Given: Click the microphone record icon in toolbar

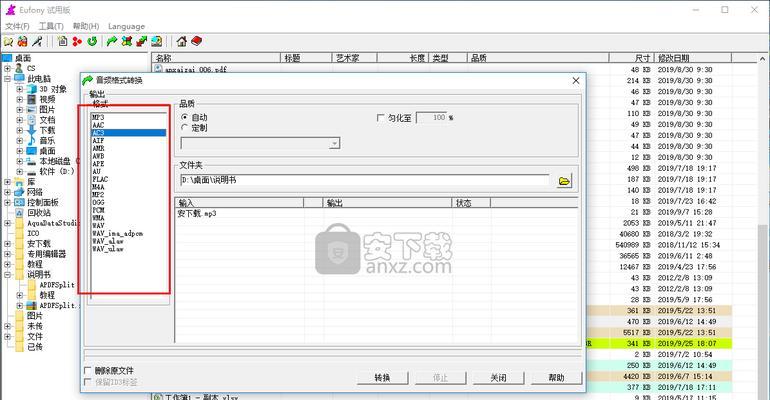Looking at the screenshot, I should [37, 42].
